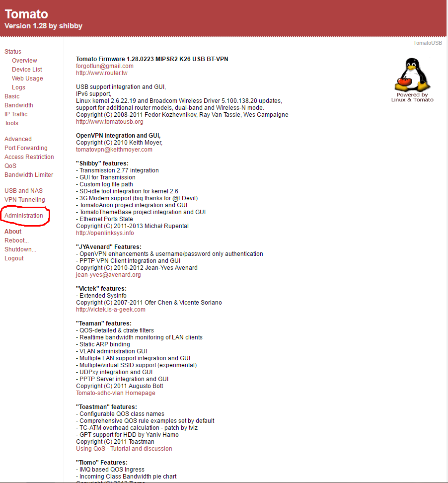Select QoS in the sidebar

10,166
